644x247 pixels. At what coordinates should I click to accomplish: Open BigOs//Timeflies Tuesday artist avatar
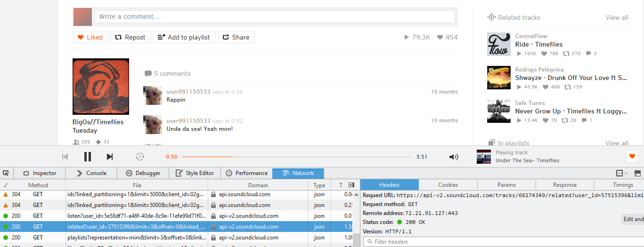coord(101,87)
